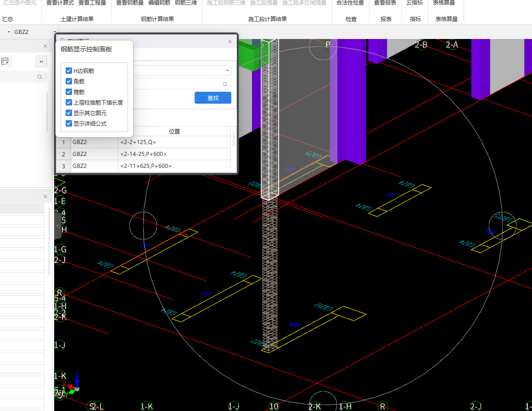
Task: Close the find element dialog
Action: pyautogui.click(x=230, y=41)
